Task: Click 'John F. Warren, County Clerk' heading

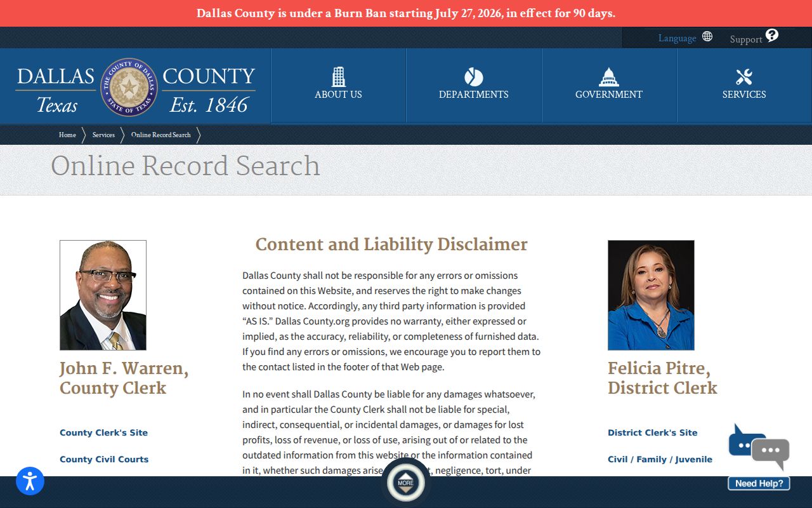Action: click(x=124, y=378)
